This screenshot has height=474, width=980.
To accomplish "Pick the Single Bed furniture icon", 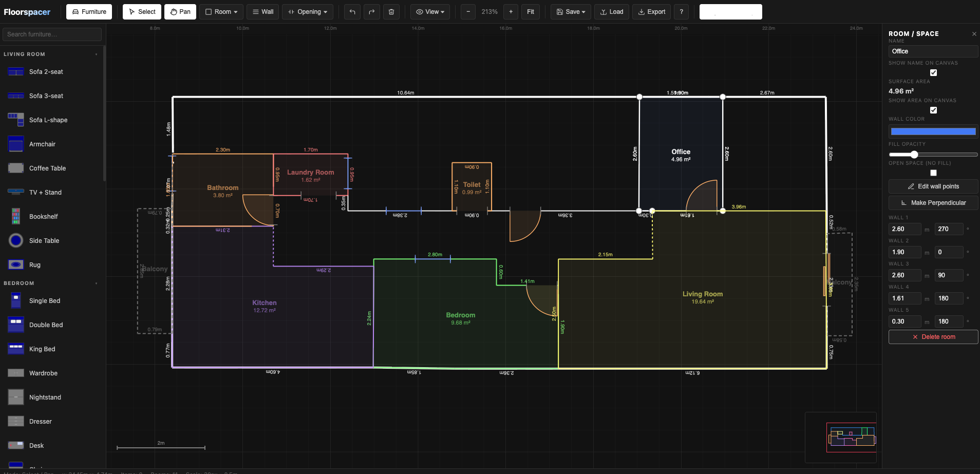I will [16, 300].
